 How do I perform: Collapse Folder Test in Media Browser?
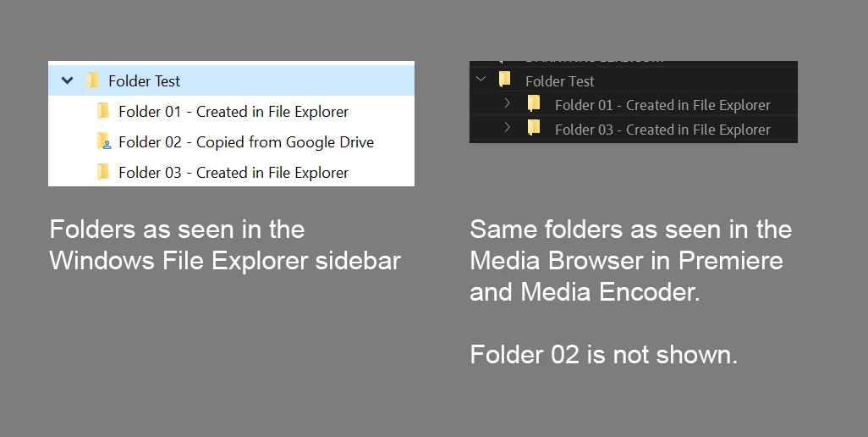481,79
